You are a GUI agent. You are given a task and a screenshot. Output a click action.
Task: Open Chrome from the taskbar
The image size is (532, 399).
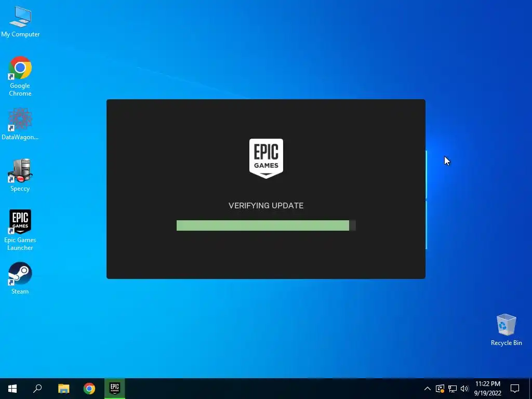tap(89, 389)
